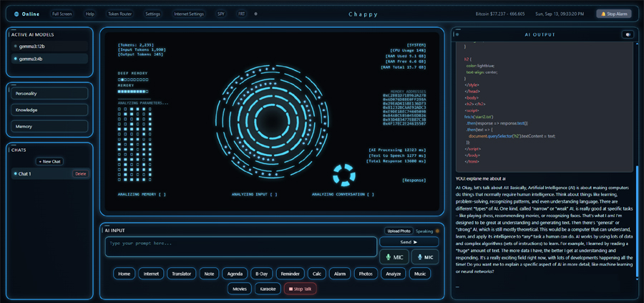The width and height of the screenshot is (644, 303).
Task: Click the blue microphone MIC button
Action: point(425,257)
